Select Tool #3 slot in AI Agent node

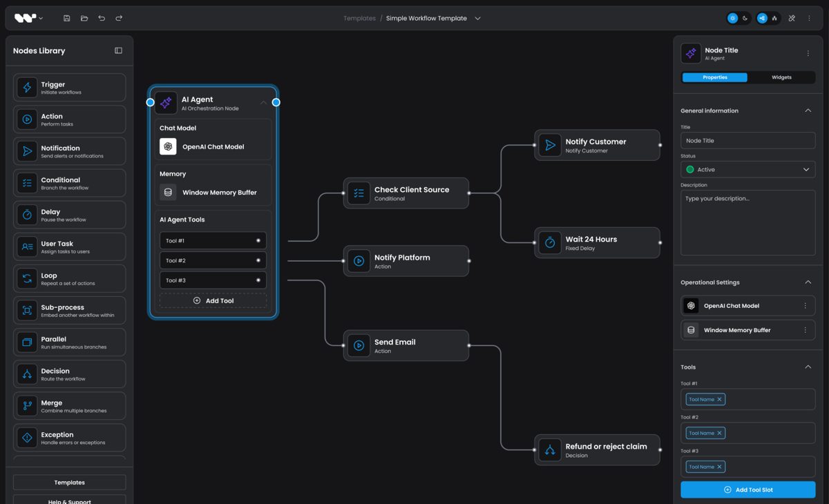pyautogui.click(x=213, y=280)
